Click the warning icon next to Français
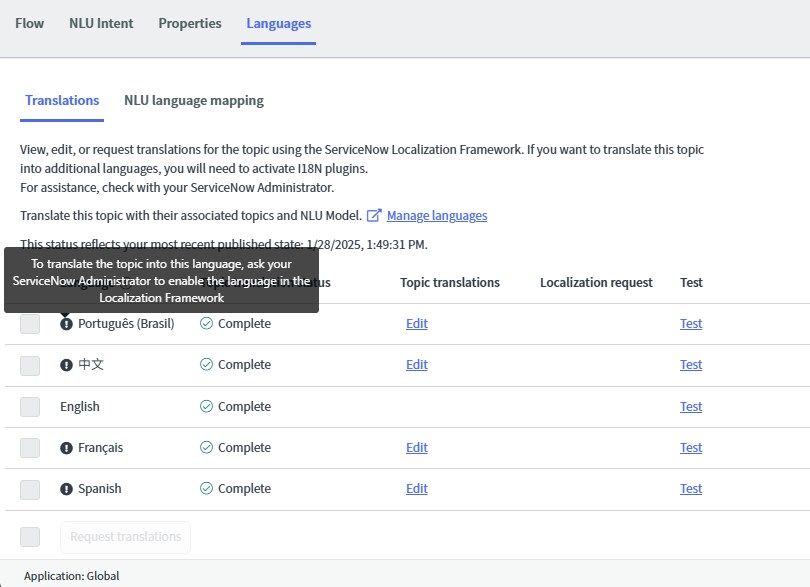This screenshot has width=810, height=587. click(x=66, y=447)
